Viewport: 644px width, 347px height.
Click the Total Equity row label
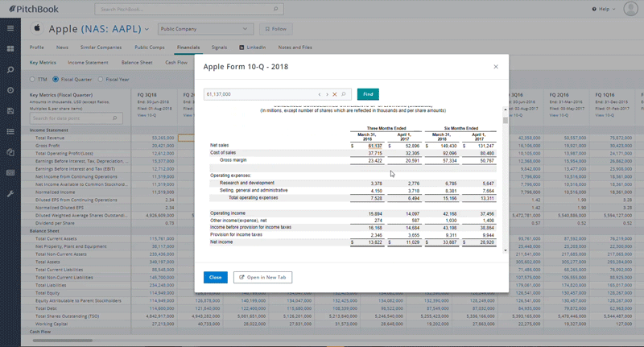pyautogui.click(x=47, y=293)
